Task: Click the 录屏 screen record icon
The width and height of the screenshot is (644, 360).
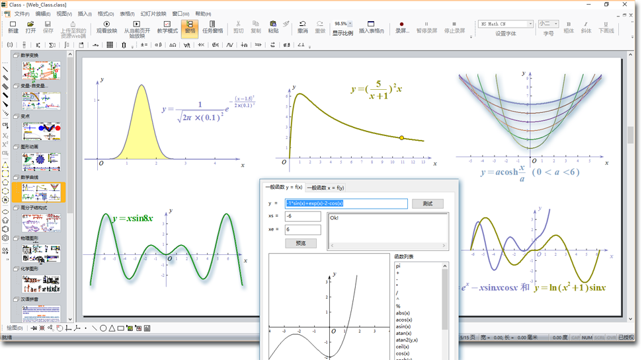Action: click(x=401, y=26)
